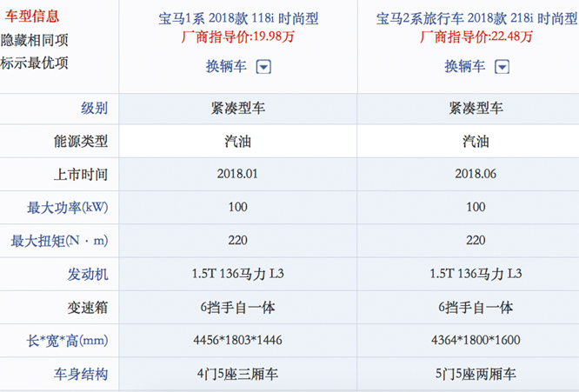Select 6挡手自一体 in 宝马1系 column
The height and width of the screenshot is (392, 579).
point(238,308)
